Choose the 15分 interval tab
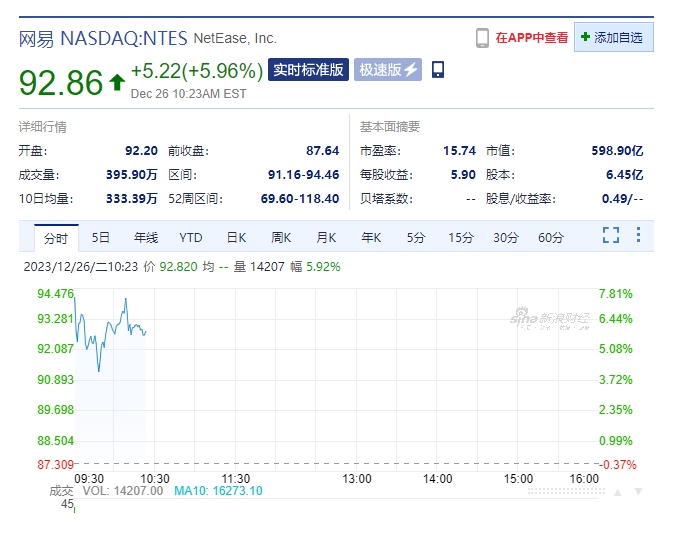Screen dimensions: 682x535 coord(461,237)
